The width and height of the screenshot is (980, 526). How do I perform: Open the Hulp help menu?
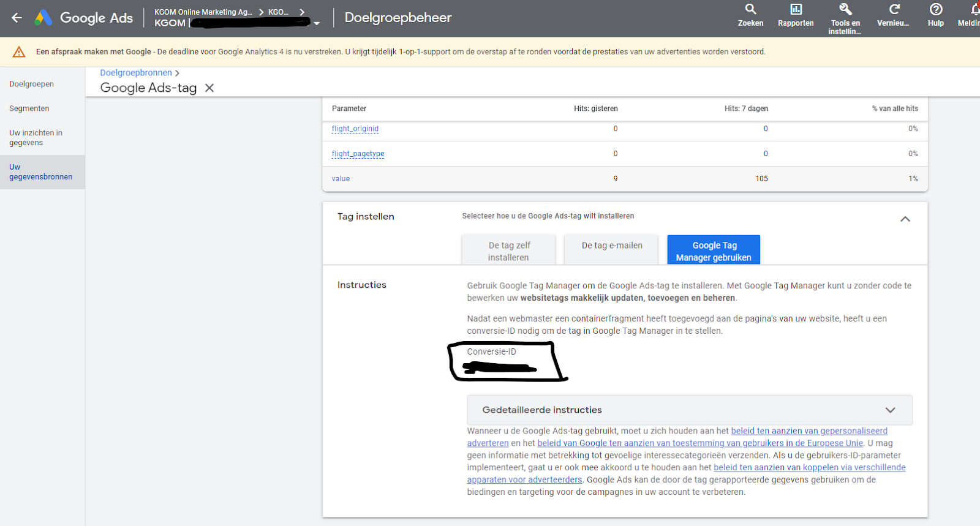(936, 16)
